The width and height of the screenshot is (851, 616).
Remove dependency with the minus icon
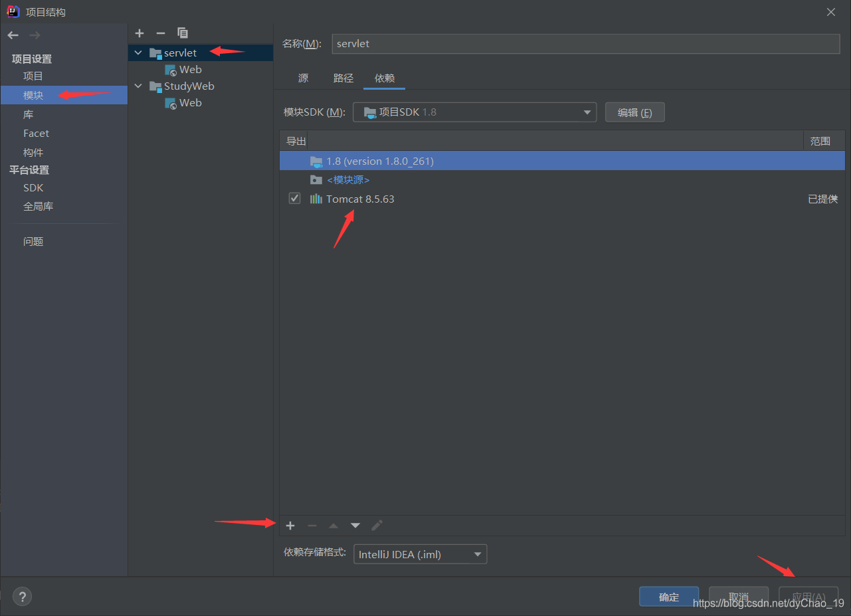click(312, 526)
